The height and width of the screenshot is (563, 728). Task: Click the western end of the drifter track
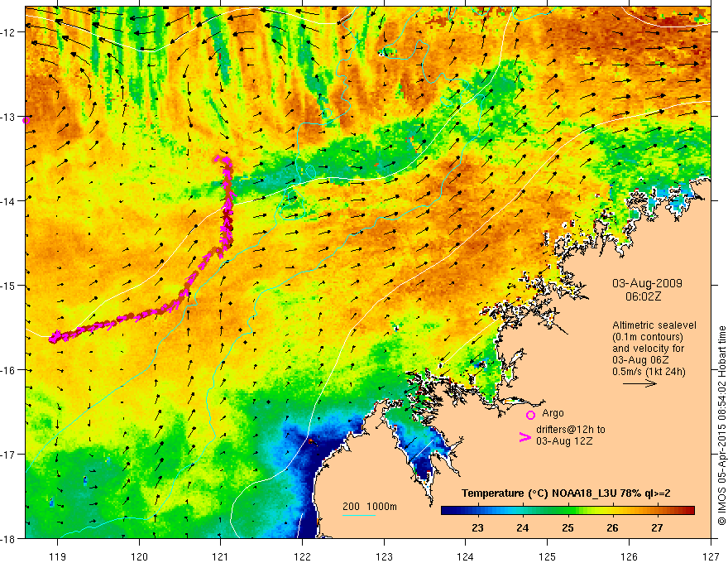pyautogui.click(x=53, y=338)
